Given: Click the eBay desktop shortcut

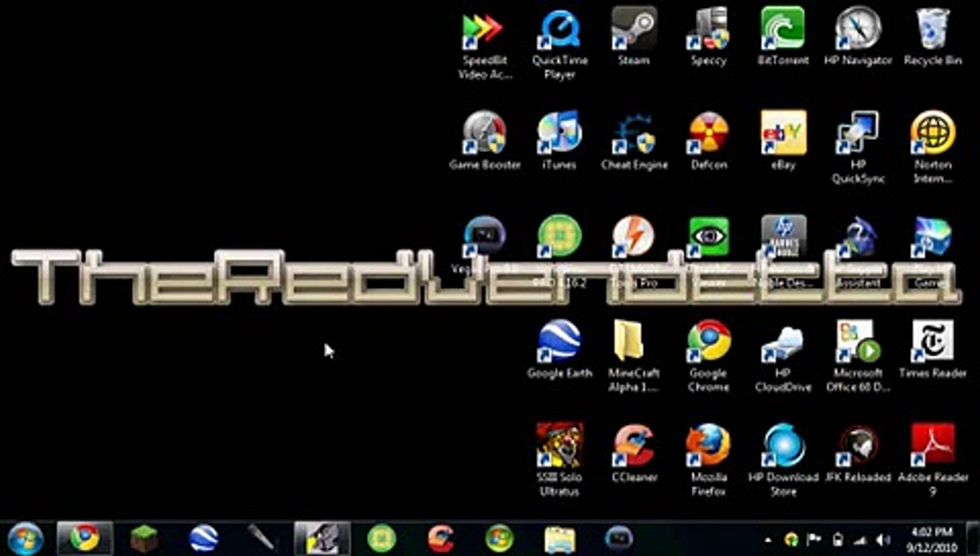Looking at the screenshot, I should [x=783, y=141].
